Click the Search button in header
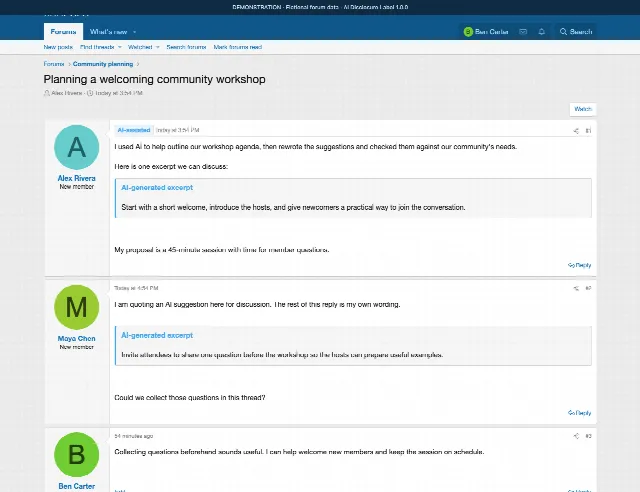Image resolution: width=640 pixels, height=492 pixels. tap(576, 31)
